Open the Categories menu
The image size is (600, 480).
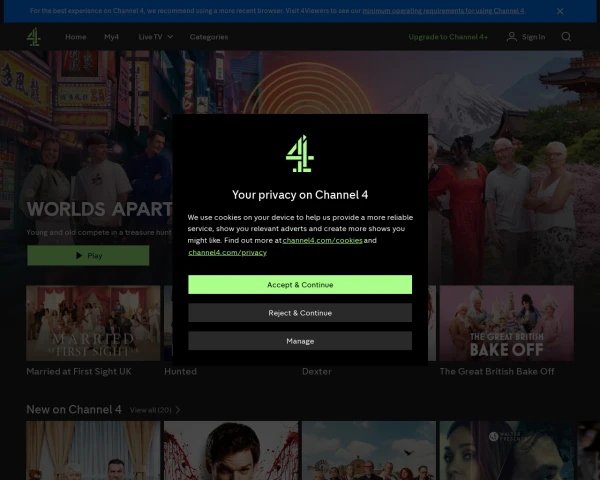(x=209, y=37)
